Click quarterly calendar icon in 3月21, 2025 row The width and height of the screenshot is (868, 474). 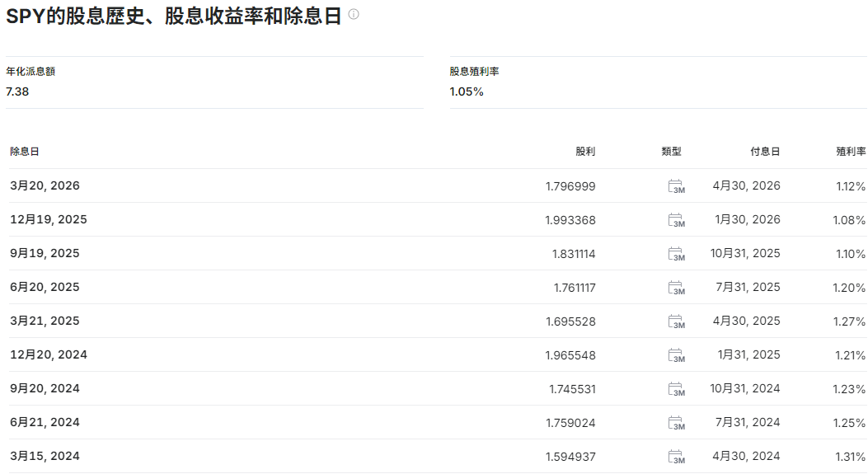[676, 321]
